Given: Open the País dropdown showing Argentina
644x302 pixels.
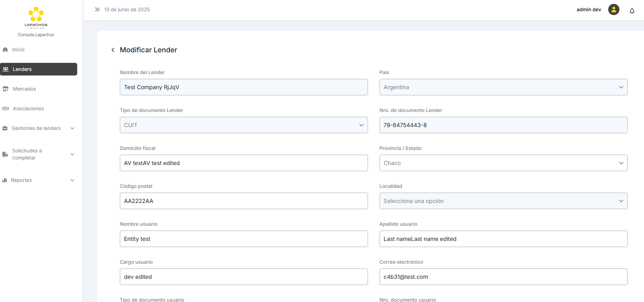Looking at the screenshot, I should click(503, 87).
